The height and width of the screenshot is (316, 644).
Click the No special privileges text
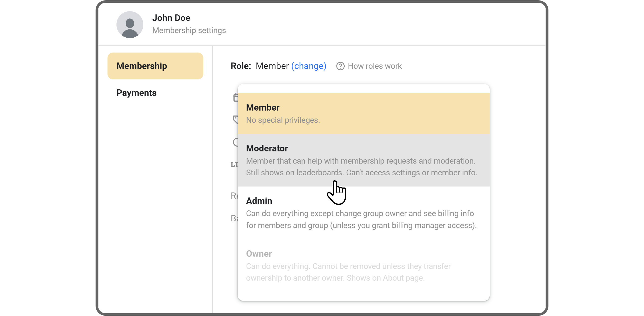pyautogui.click(x=283, y=120)
